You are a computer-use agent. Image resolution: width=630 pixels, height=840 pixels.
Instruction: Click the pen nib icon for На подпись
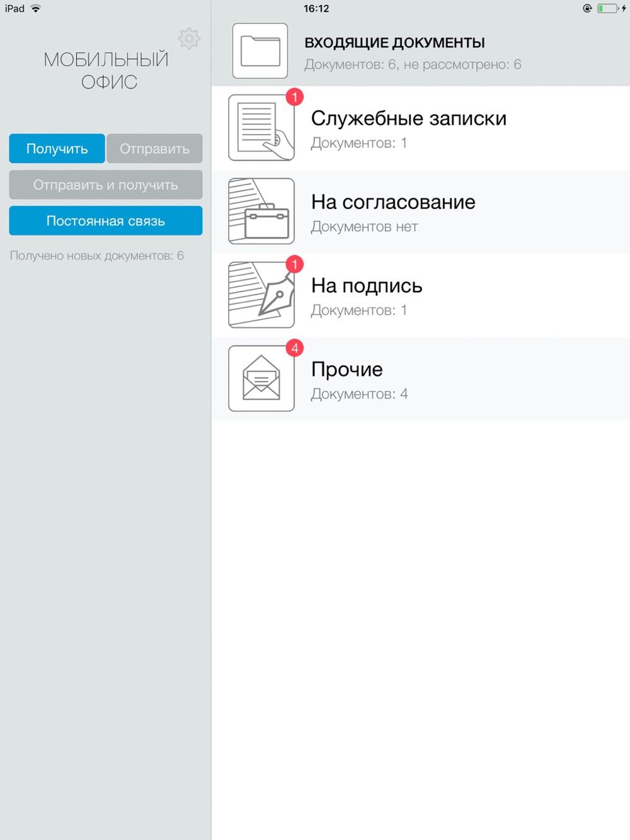click(261, 295)
